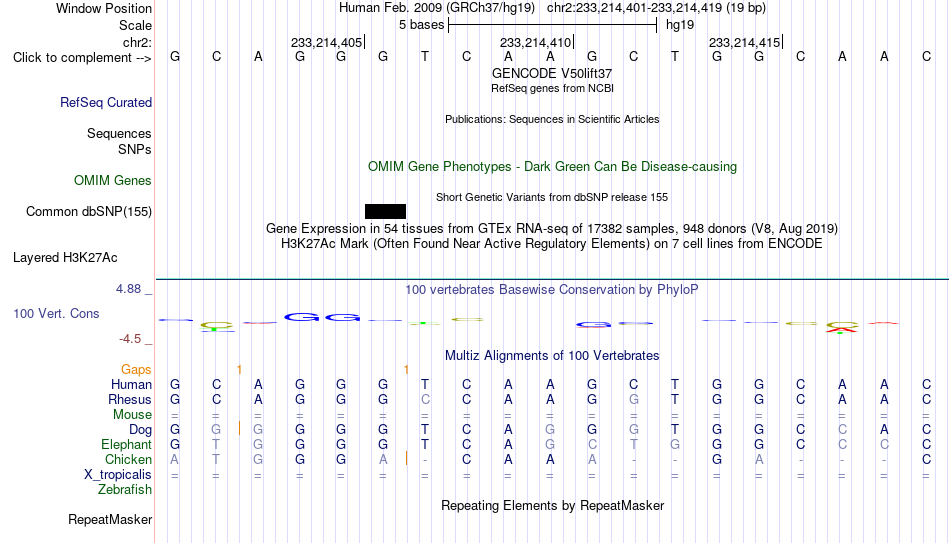
Task: Click the 'chr2:' base position label
Action: click(138, 42)
